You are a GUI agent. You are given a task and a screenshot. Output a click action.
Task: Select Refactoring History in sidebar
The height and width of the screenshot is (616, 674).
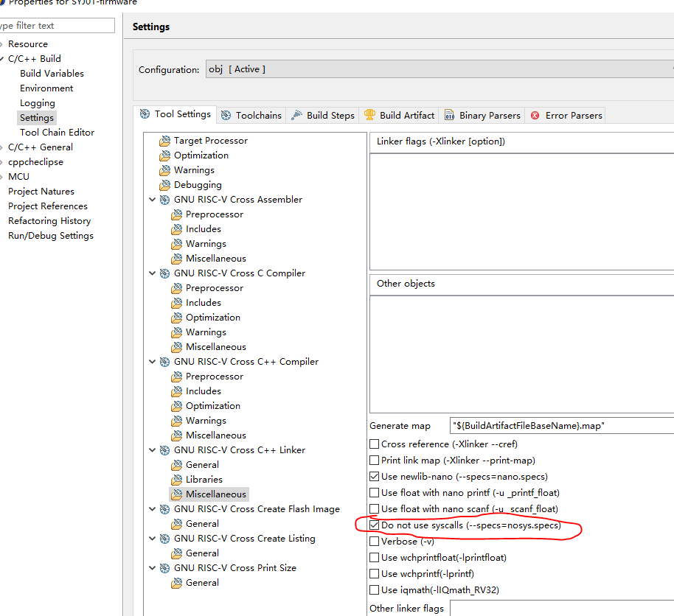tap(49, 221)
